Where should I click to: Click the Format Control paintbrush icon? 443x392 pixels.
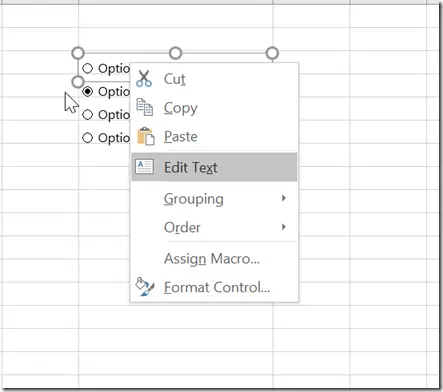(145, 287)
